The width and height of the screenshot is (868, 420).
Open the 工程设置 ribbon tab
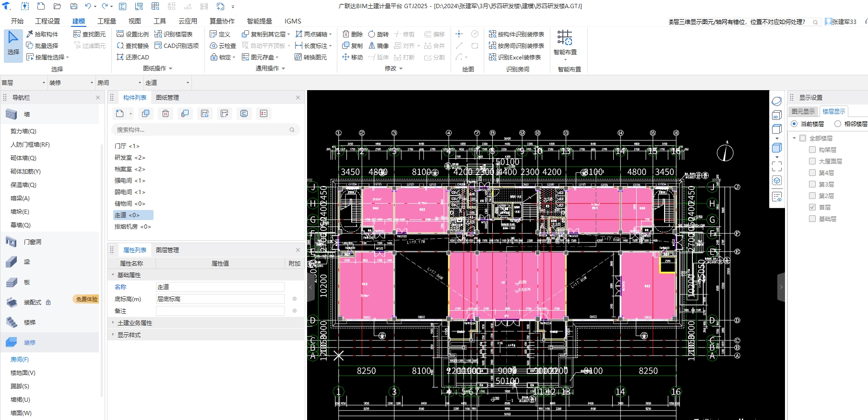coord(48,21)
